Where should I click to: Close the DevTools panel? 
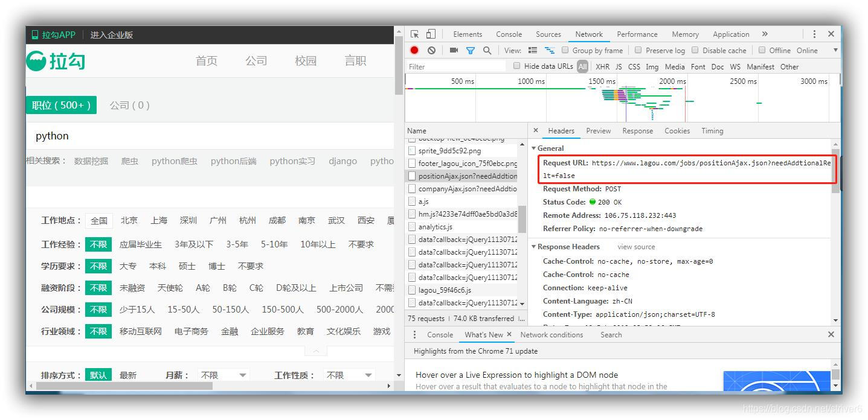[x=831, y=34]
